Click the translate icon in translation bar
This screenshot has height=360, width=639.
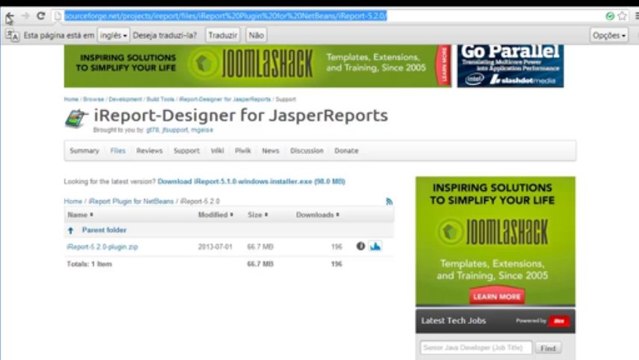pos(12,35)
